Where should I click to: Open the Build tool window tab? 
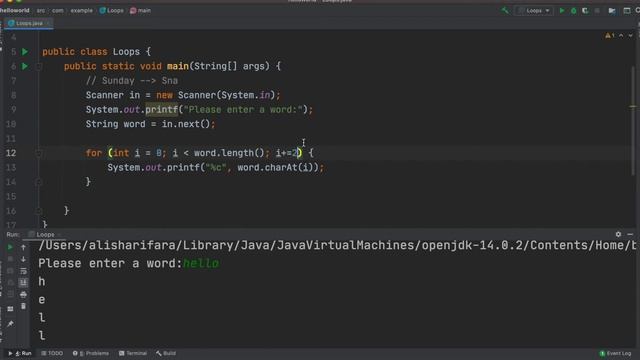[x=166, y=353]
